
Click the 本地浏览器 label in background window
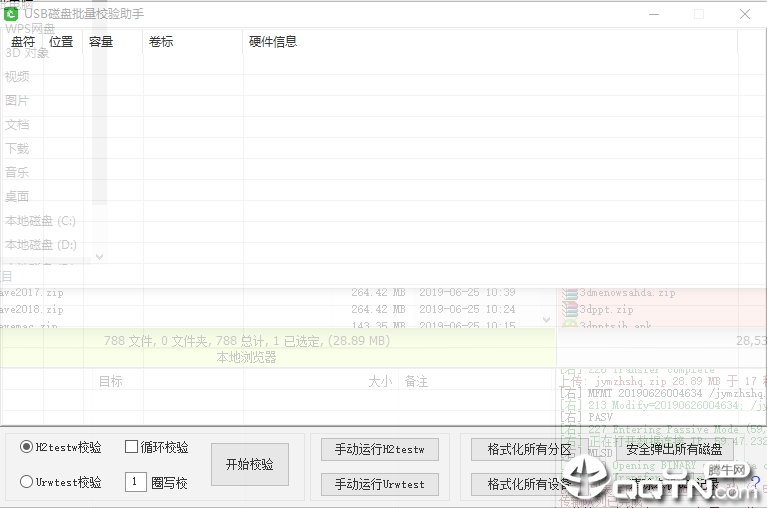click(x=247, y=357)
